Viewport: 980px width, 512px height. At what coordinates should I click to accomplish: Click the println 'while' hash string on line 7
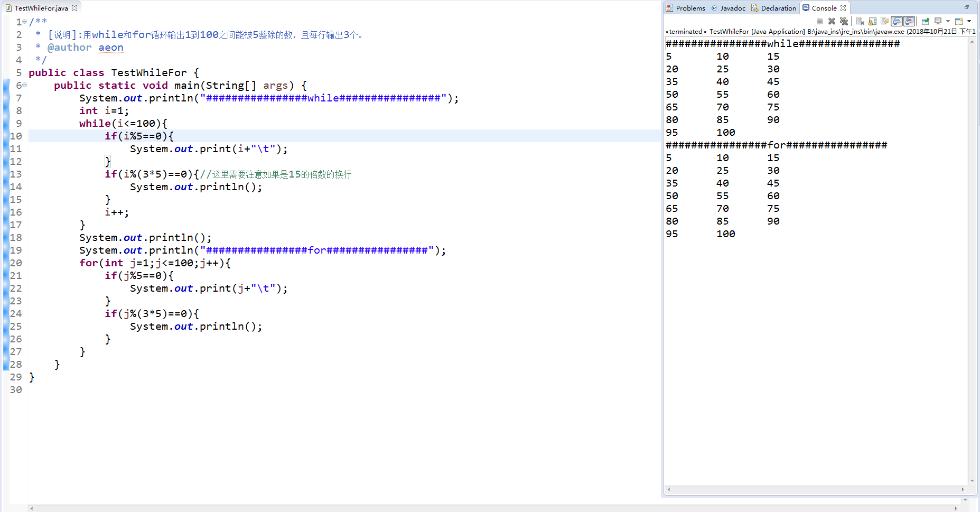click(x=323, y=98)
